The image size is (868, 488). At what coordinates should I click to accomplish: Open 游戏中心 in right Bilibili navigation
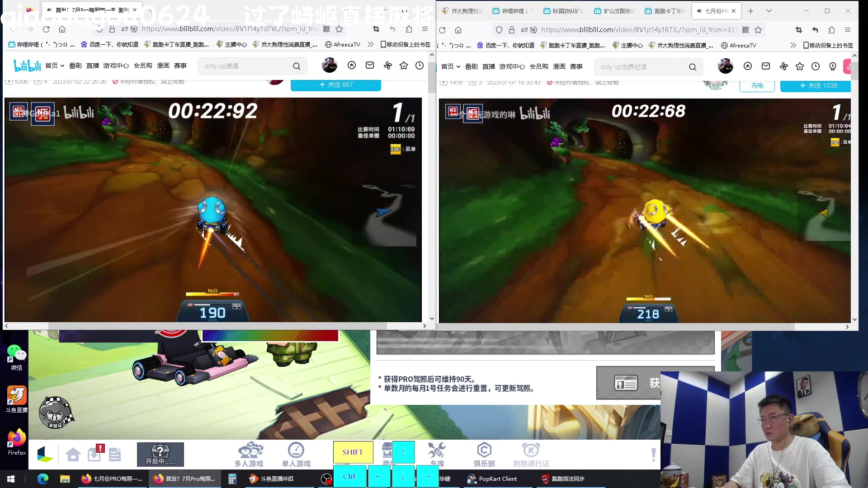(512, 67)
